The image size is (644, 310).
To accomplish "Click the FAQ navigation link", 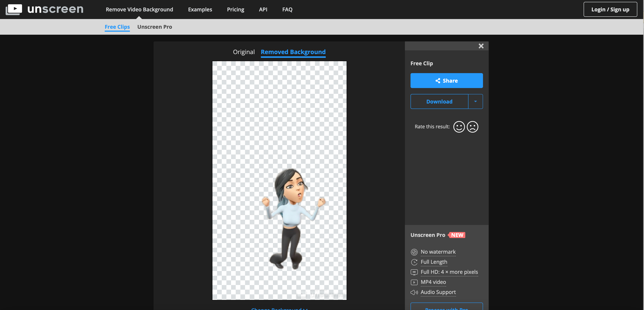I will (287, 9).
